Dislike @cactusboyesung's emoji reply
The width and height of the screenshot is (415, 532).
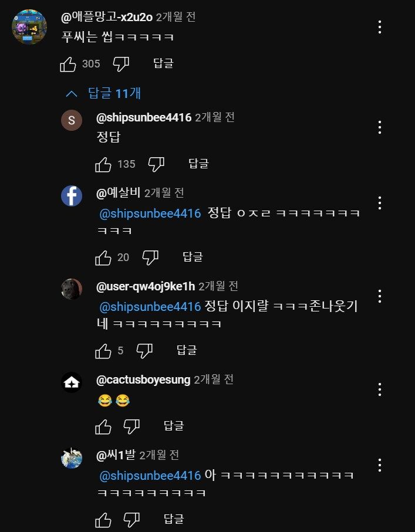131,425
